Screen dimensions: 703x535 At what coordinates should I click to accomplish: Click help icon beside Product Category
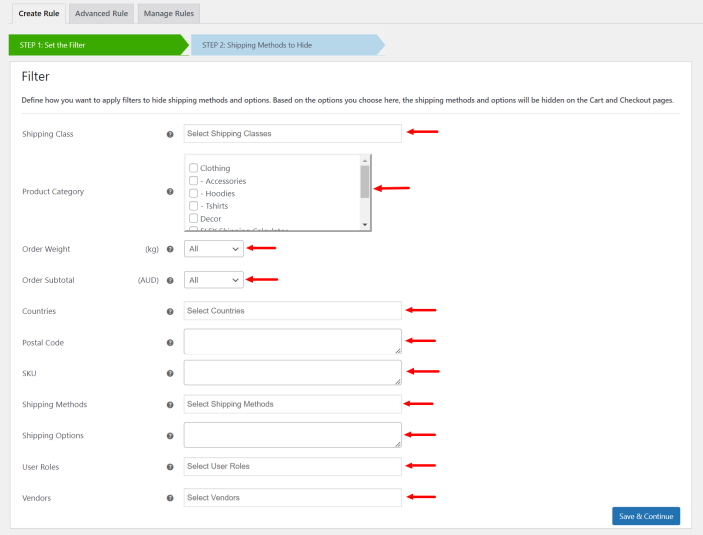click(170, 192)
